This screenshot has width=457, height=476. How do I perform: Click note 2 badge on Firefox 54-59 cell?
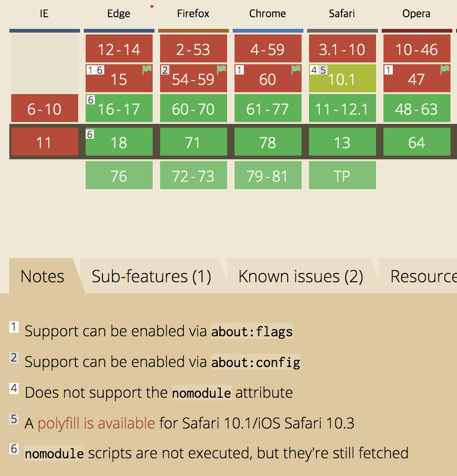165,70
